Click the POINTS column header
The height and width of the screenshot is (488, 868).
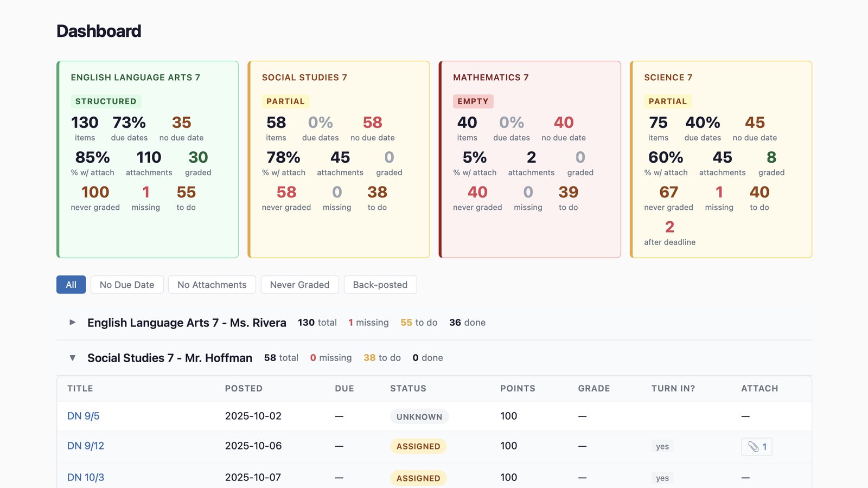pos(518,388)
